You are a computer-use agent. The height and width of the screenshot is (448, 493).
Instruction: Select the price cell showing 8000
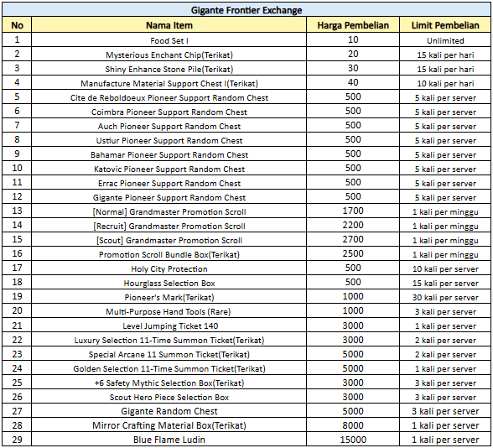click(353, 425)
